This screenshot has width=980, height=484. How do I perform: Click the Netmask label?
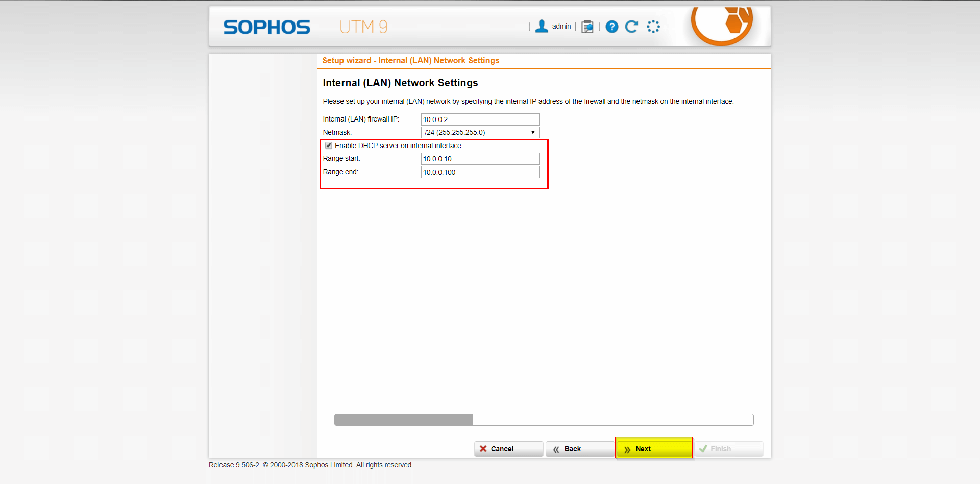pyautogui.click(x=337, y=132)
